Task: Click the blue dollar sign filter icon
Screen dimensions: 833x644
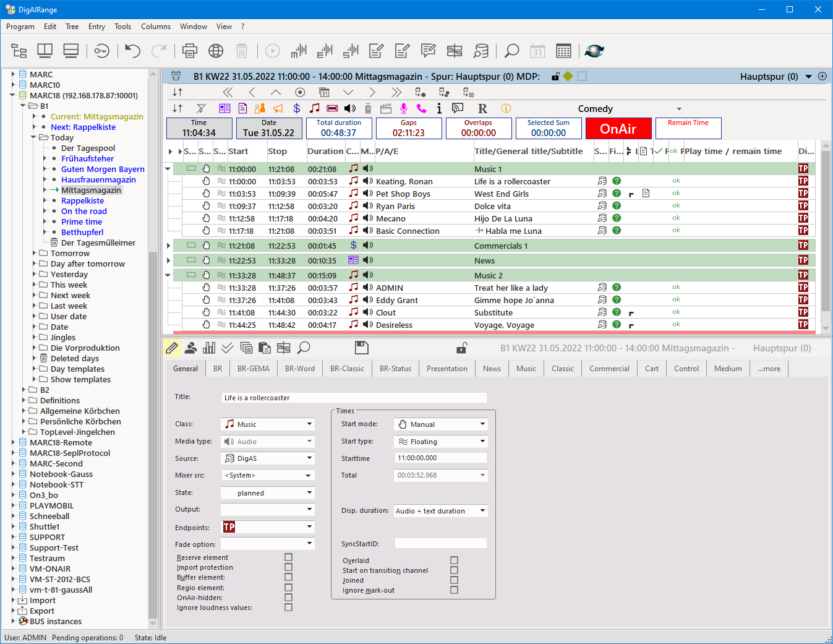Action: 297,108
